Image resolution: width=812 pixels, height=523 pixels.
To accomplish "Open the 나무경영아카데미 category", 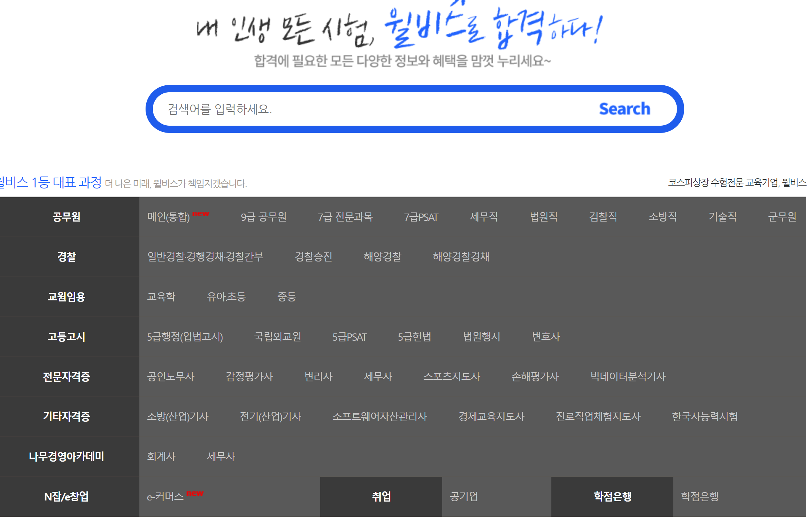I will pos(66,457).
